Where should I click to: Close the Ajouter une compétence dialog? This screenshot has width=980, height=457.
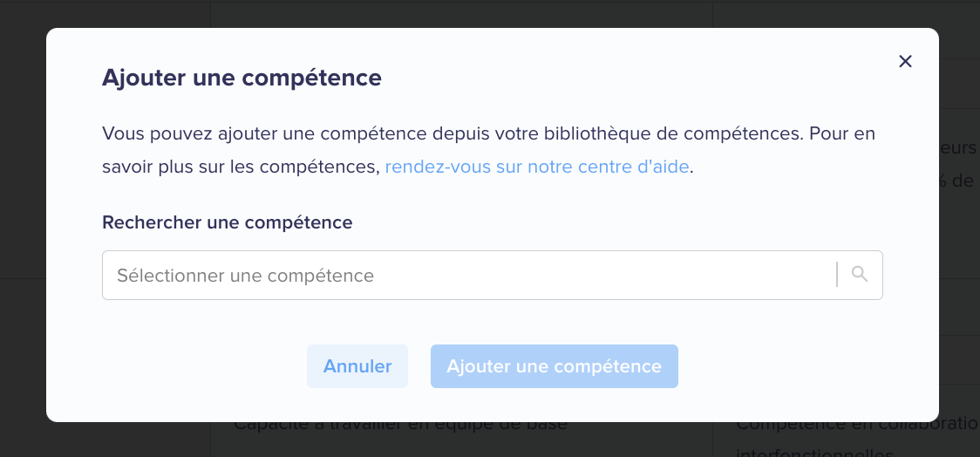905,61
